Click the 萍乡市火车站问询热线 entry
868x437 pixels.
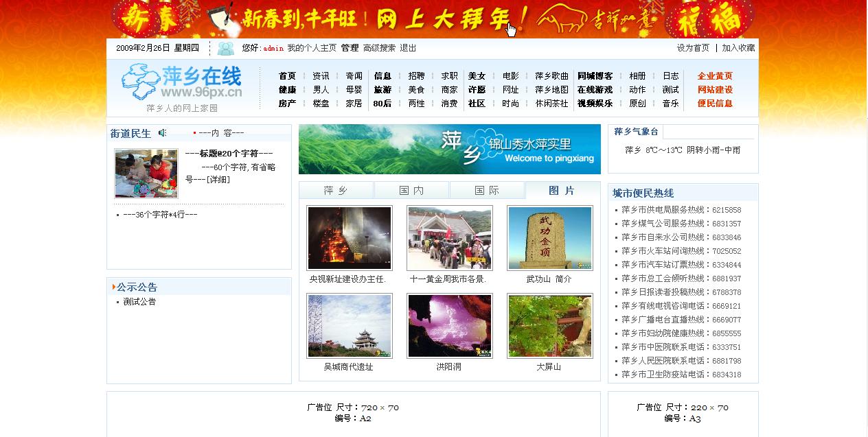[x=681, y=251]
